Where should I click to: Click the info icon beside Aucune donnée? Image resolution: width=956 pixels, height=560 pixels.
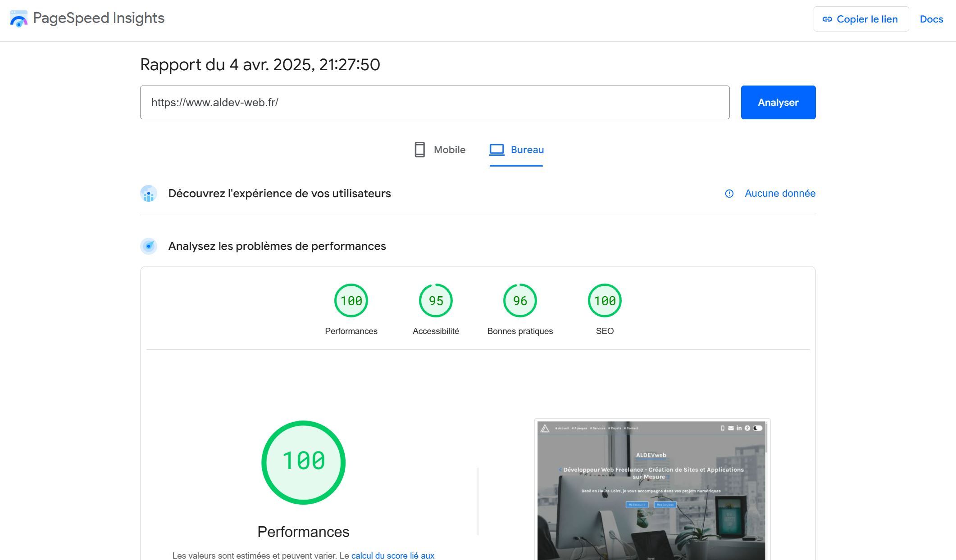pyautogui.click(x=729, y=194)
